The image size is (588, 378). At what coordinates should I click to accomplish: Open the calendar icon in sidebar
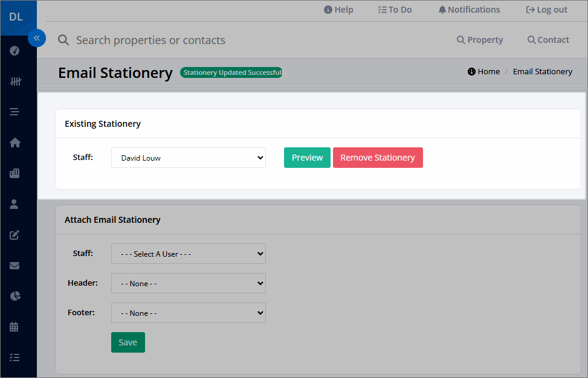point(15,327)
